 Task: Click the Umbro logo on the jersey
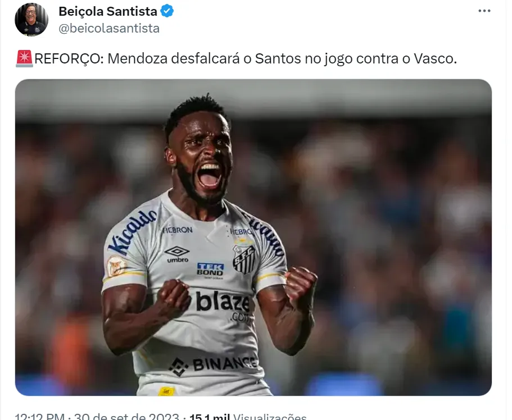pyautogui.click(x=177, y=254)
